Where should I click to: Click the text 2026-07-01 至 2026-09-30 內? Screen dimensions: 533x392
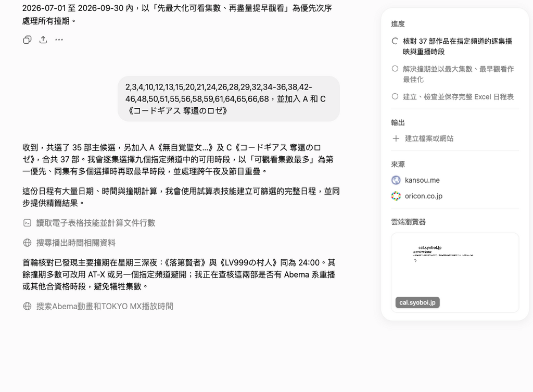click(78, 8)
